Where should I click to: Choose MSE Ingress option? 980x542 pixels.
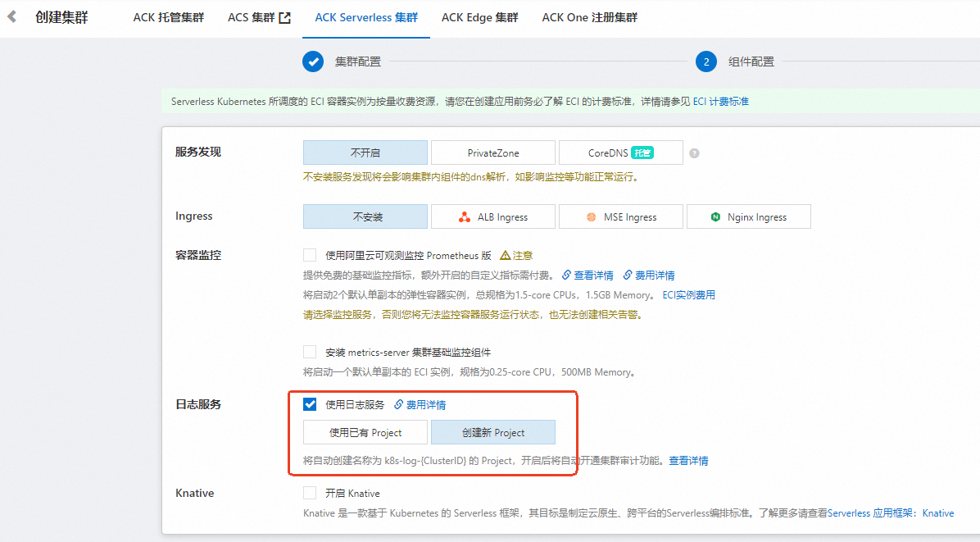click(620, 216)
